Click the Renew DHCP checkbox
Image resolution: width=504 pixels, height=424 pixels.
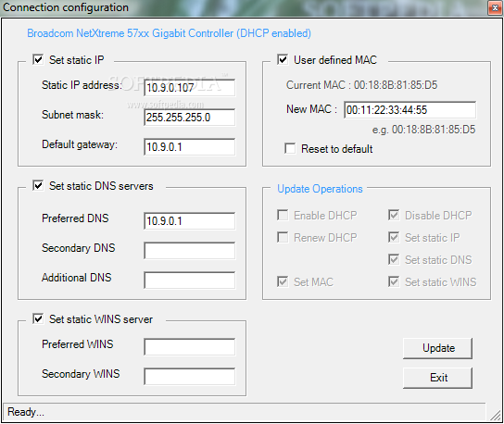point(283,237)
